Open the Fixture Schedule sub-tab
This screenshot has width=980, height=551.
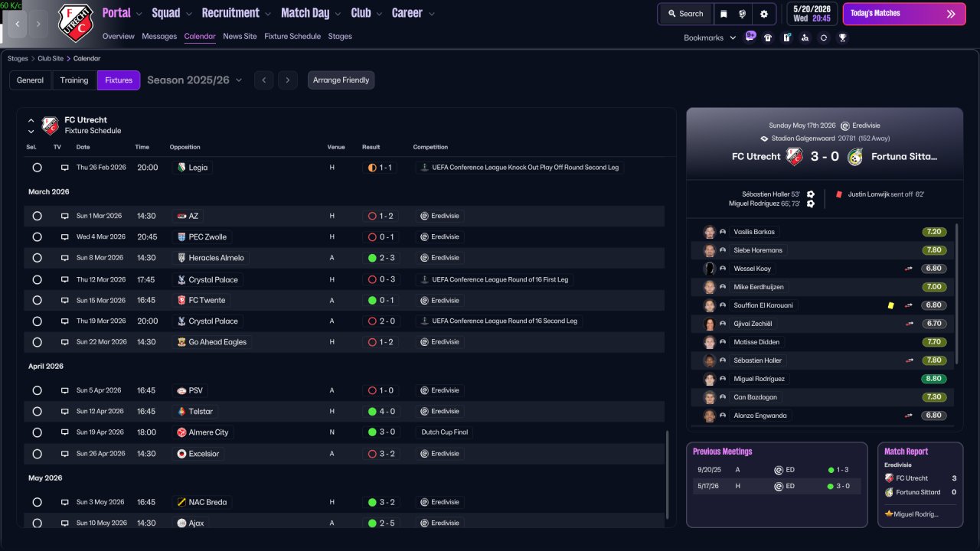pos(292,36)
